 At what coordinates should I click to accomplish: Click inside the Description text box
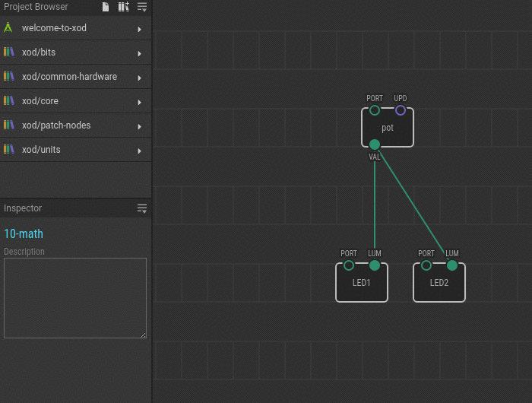74,297
